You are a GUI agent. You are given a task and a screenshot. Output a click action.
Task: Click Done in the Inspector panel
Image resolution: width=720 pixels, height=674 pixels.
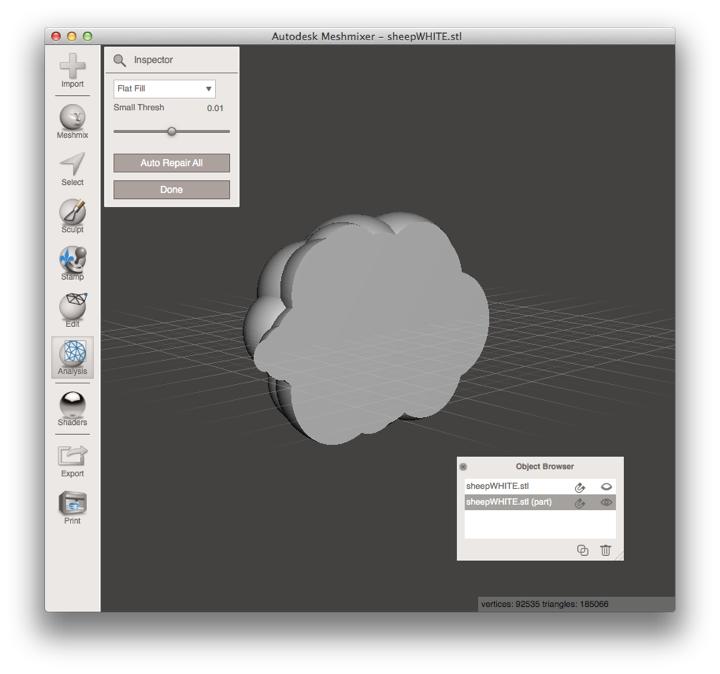click(171, 189)
